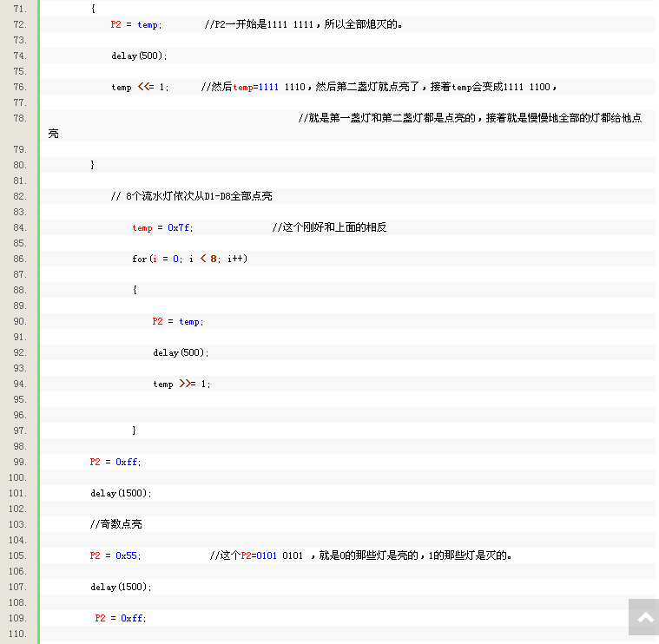Click the comment on line 84
Viewport: 659px width, 644px height.
(x=329, y=227)
